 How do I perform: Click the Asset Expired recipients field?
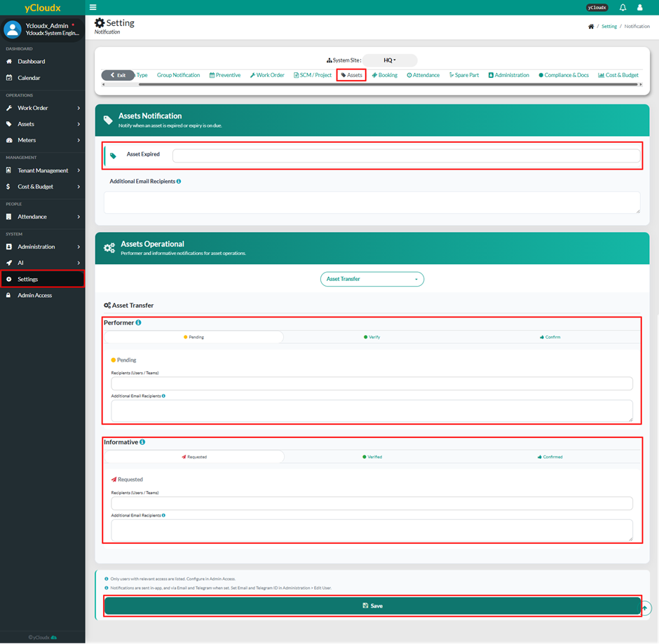click(407, 156)
